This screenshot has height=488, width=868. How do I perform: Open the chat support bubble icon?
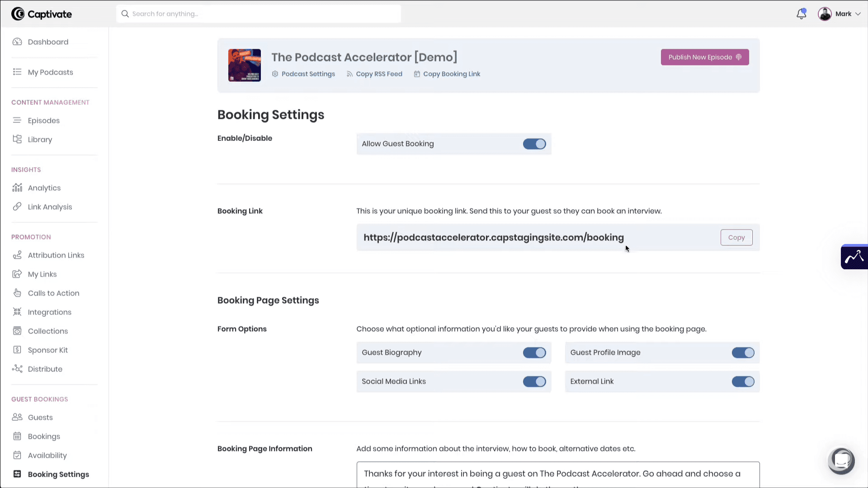click(x=841, y=460)
